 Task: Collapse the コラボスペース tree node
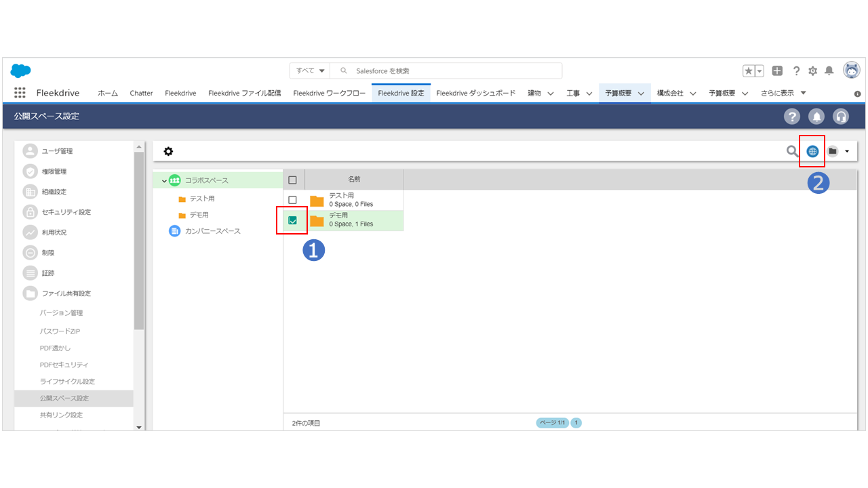tap(164, 180)
